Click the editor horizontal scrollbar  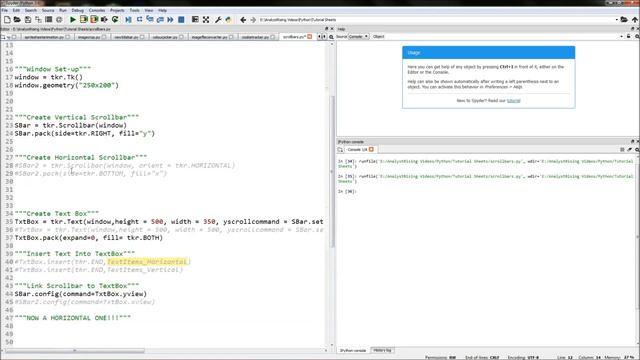pos(75,351)
